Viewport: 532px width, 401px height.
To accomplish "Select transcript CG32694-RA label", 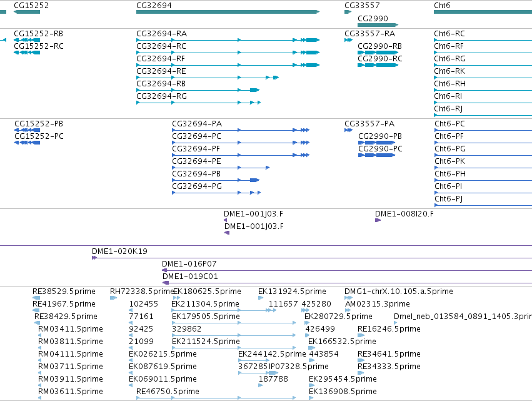I will tap(161, 34).
